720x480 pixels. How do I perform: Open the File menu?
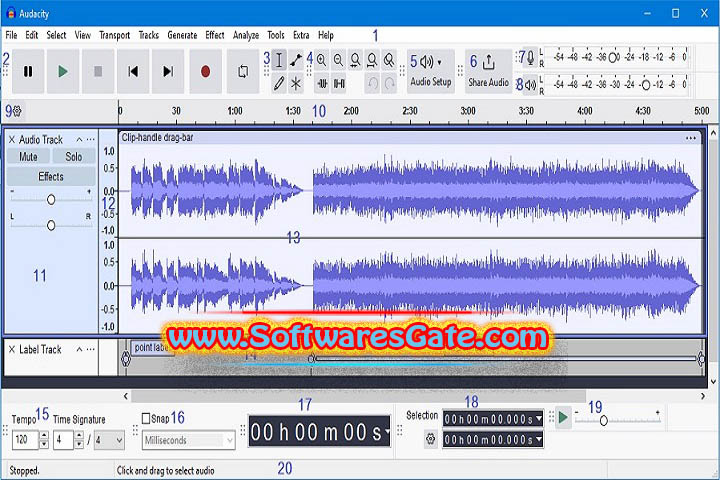[x=11, y=35]
